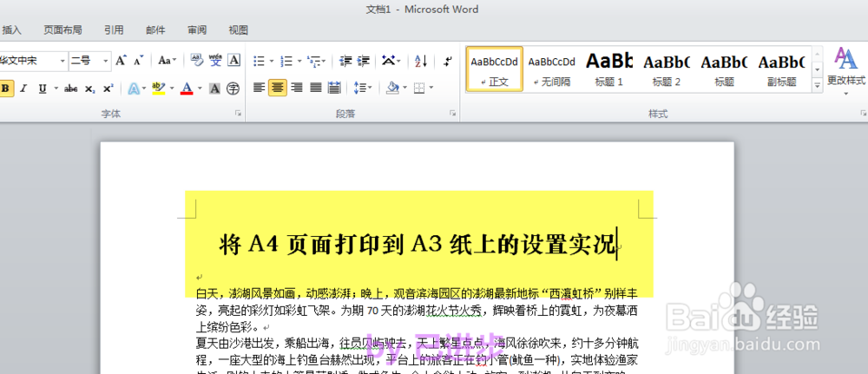Click the 更改样式 button
This screenshot has width=868, height=374.
845,72
